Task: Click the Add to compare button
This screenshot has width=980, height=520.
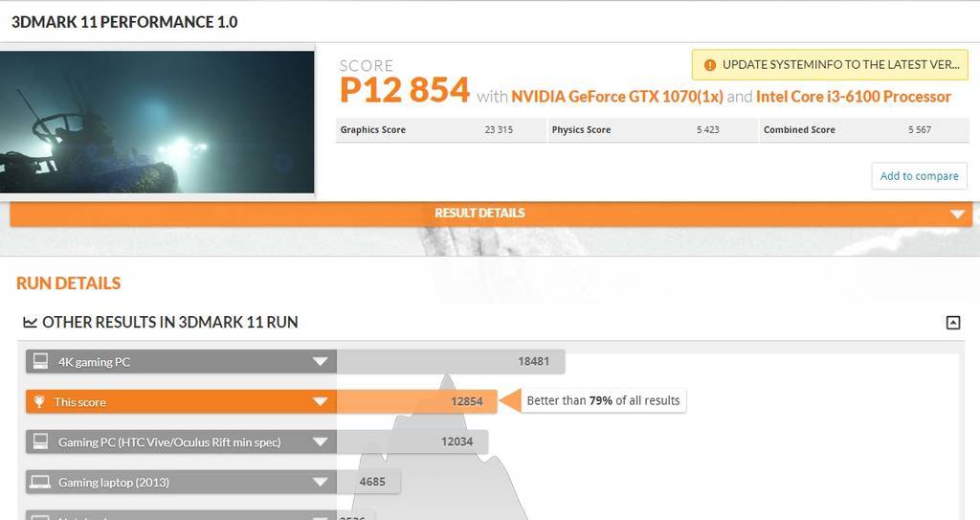Action: coord(919,176)
